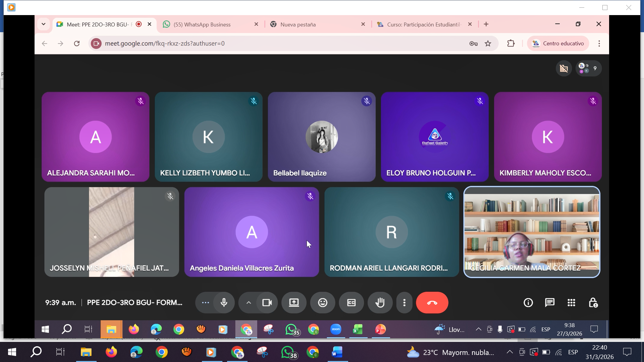Toggle closed captions
Viewport: 644px width, 362px height.
click(351, 303)
